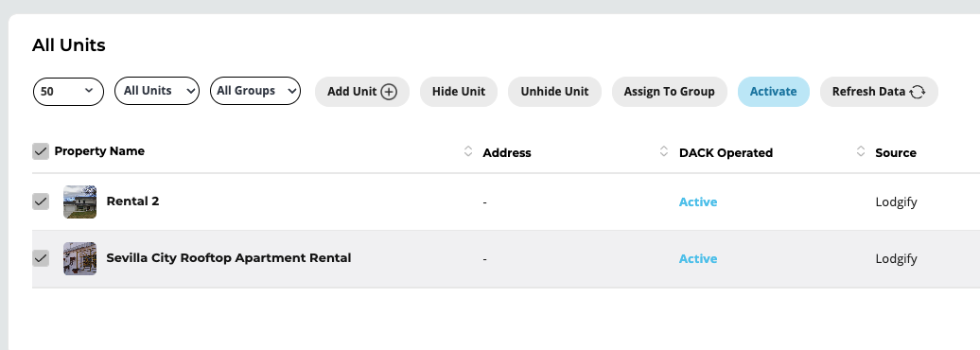This screenshot has width=980, height=350.
Task: Click the plus icon on Add Unit
Action: [389, 92]
